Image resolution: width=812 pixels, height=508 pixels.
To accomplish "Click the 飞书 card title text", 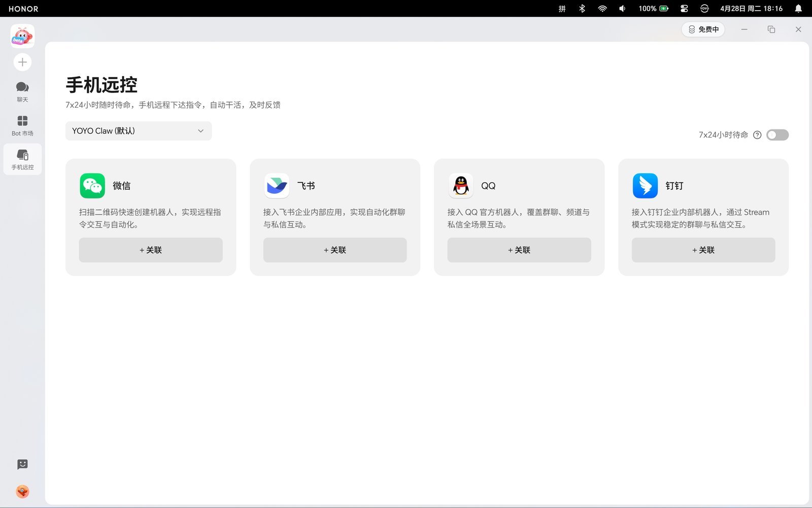I will coord(306,186).
